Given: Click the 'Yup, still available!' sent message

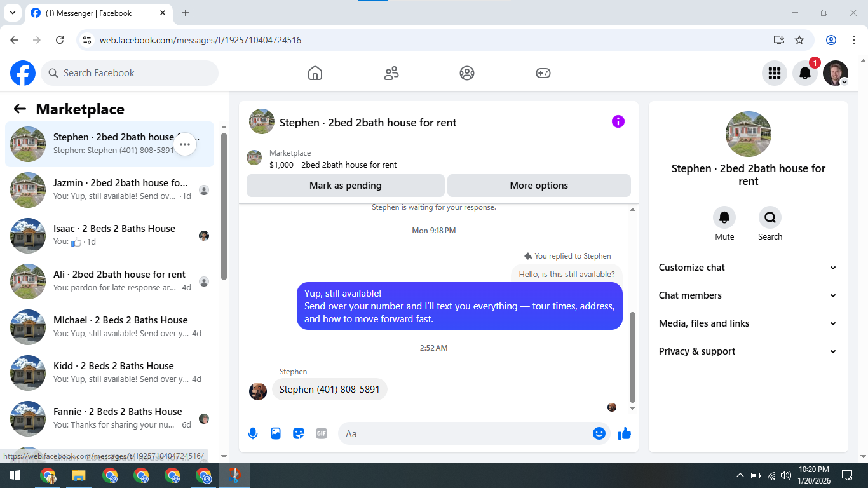Looking at the screenshot, I should coord(459,306).
